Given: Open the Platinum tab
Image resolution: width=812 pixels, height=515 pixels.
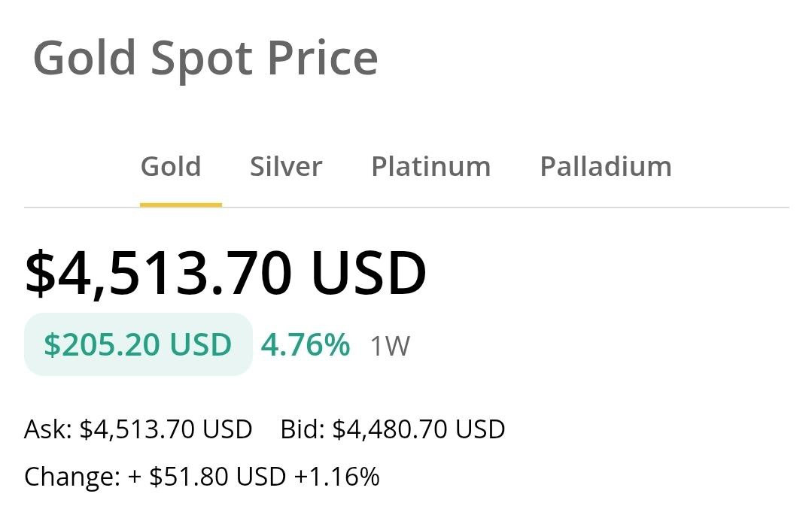Looking at the screenshot, I should (430, 166).
